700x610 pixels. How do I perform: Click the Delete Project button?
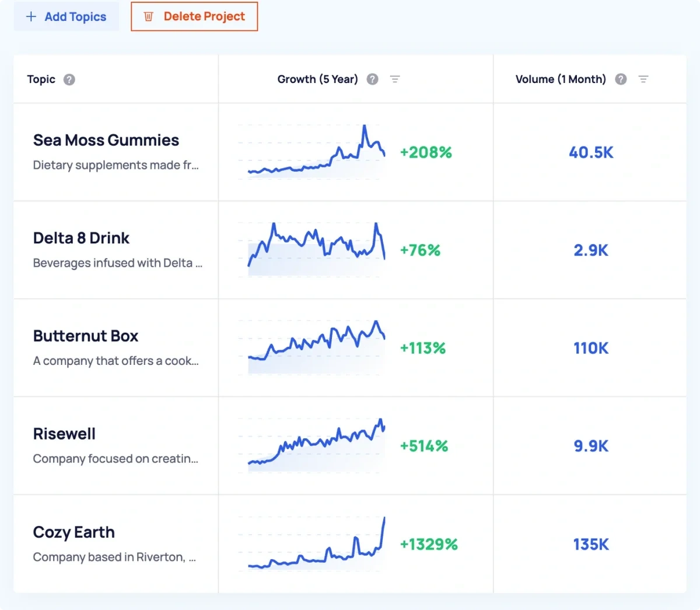click(x=194, y=16)
